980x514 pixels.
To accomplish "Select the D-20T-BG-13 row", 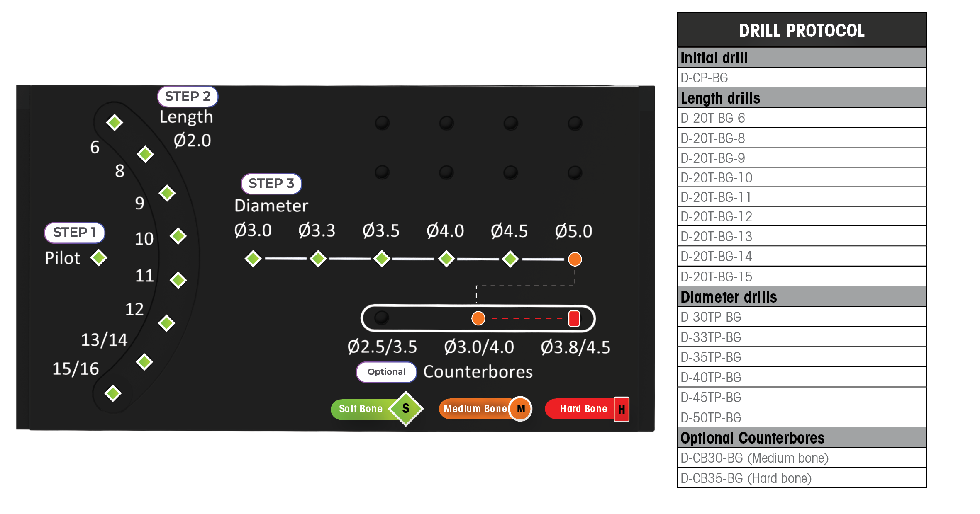I will [802, 236].
